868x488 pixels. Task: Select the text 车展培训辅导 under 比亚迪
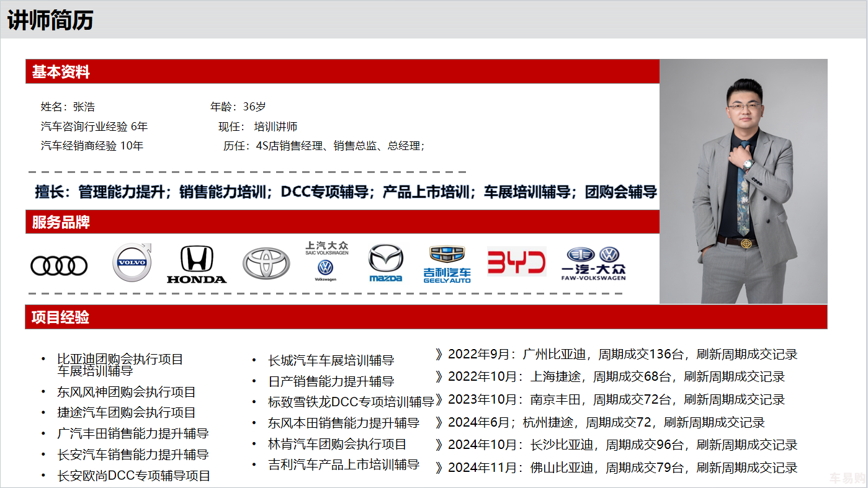click(x=95, y=371)
